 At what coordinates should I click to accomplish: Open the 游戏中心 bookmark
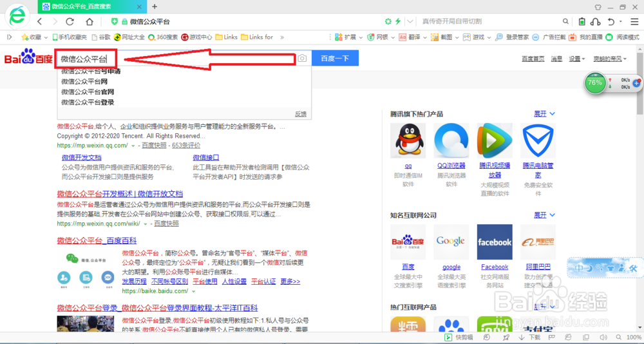(x=196, y=37)
